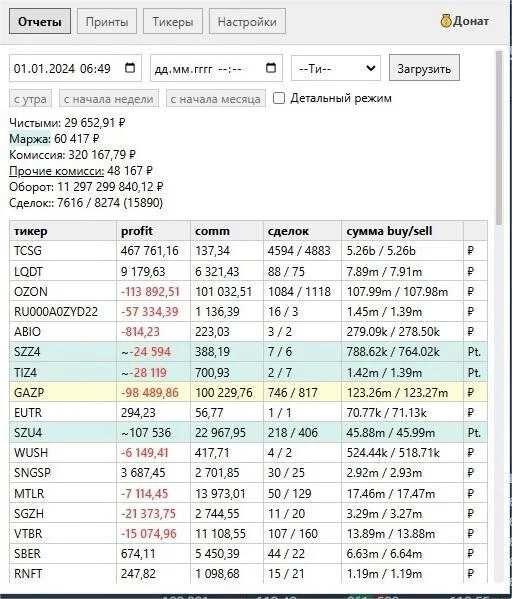This screenshot has height=599, width=512.
Task: Click the 'с начала недели' preset button
Action: tap(109, 99)
